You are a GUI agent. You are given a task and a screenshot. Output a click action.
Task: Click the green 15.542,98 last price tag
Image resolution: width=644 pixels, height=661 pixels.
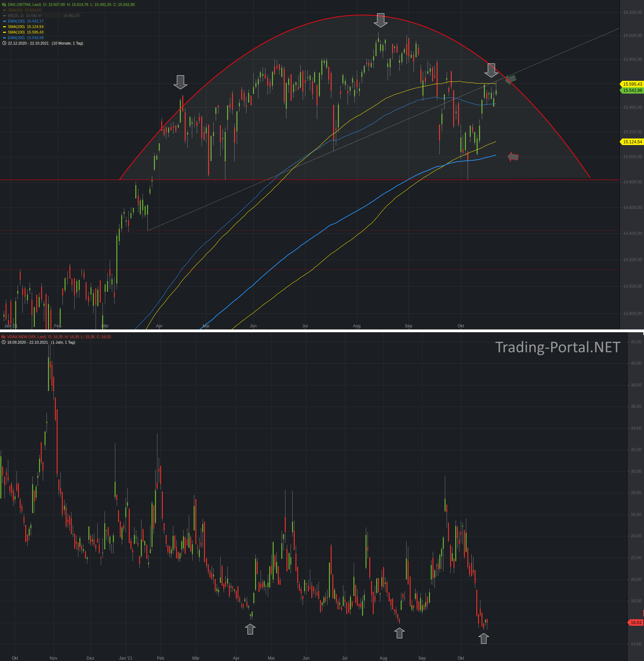click(632, 90)
